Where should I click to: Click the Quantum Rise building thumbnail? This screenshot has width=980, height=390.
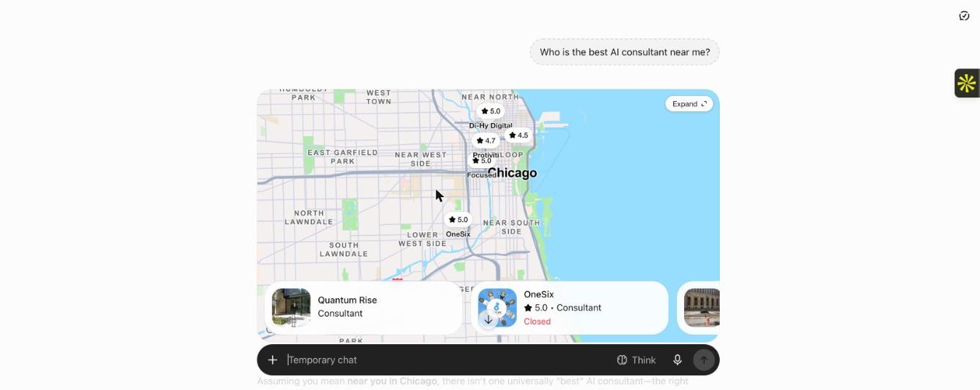292,308
